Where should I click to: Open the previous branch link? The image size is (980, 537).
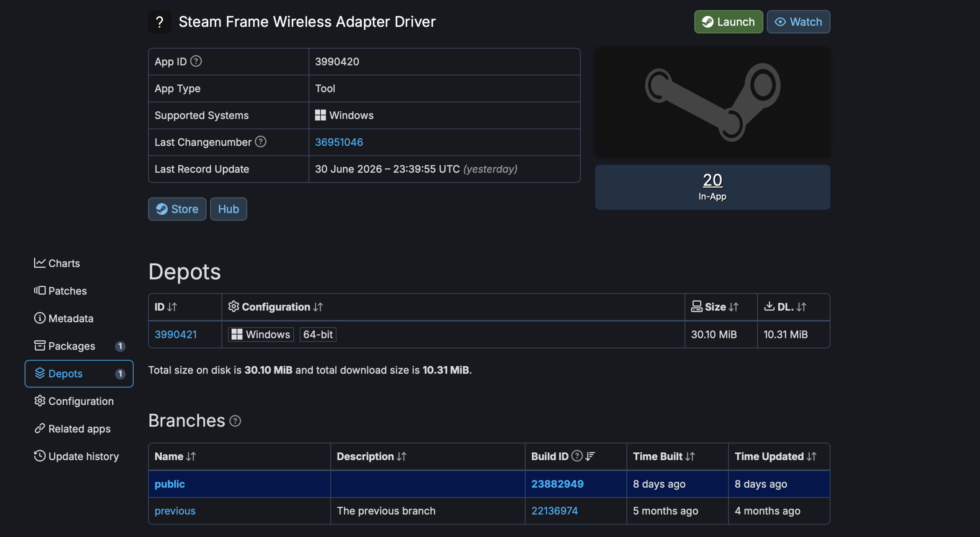click(x=175, y=511)
